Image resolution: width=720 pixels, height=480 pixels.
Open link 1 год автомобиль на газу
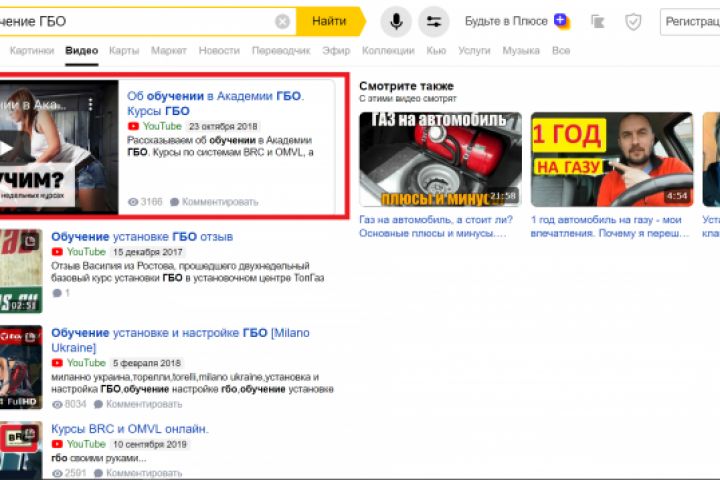point(610,226)
